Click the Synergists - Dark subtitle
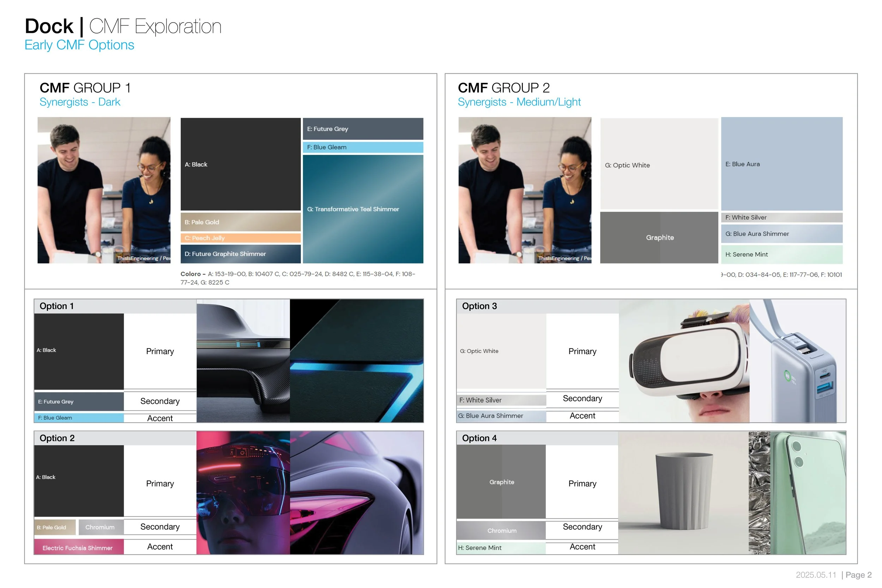Image resolution: width=882 pixels, height=588 pixels. [x=80, y=102]
